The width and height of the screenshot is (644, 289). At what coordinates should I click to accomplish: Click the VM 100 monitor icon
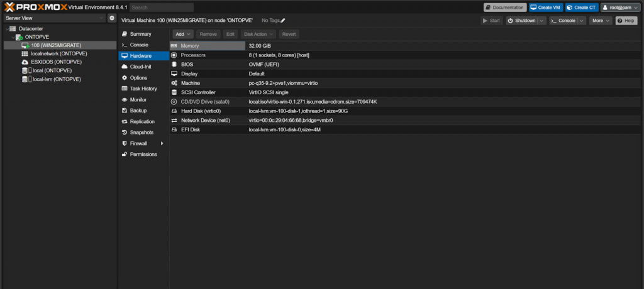[25, 45]
